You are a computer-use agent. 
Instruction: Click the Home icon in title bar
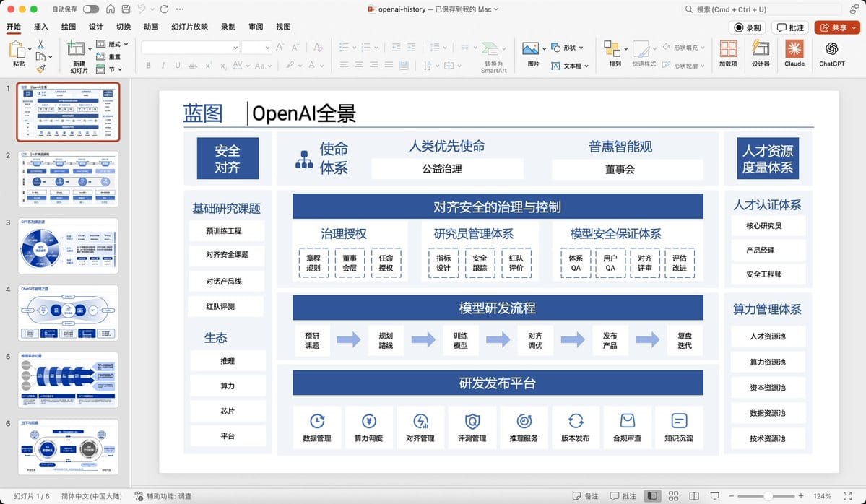pyautogui.click(x=111, y=9)
